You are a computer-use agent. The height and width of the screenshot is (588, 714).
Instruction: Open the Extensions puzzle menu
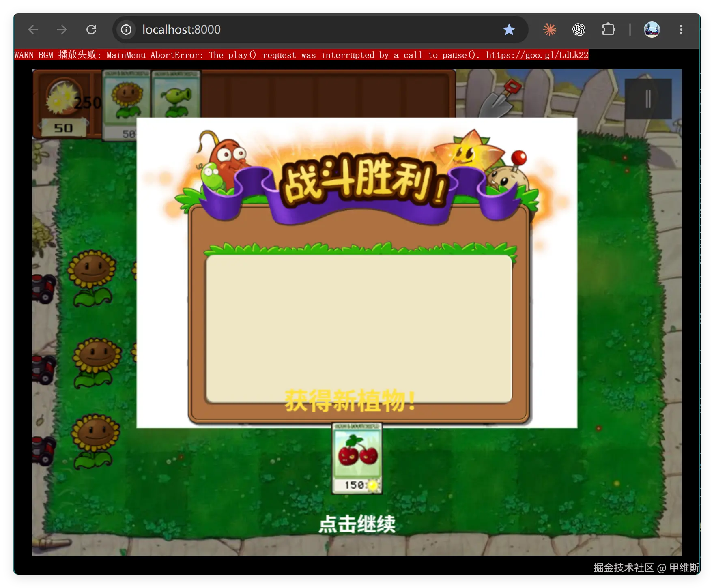pyautogui.click(x=609, y=30)
